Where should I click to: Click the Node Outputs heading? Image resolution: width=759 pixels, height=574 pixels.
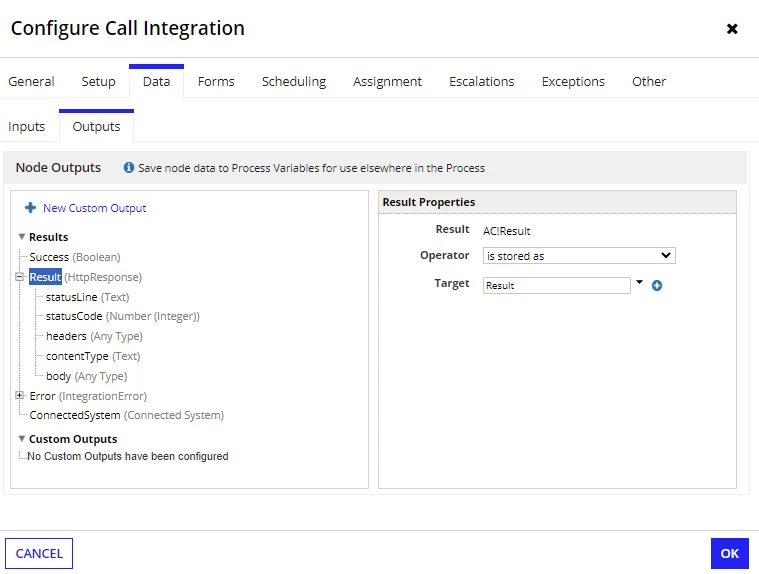click(58, 167)
